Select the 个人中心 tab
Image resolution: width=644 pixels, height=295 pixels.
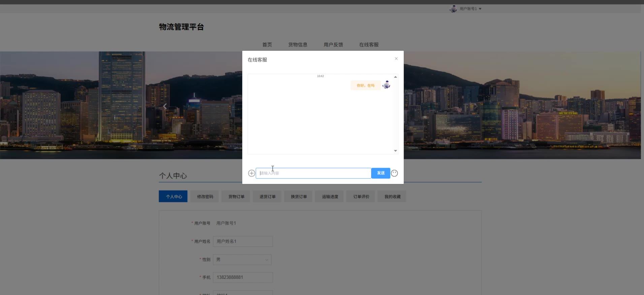[173, 197]
